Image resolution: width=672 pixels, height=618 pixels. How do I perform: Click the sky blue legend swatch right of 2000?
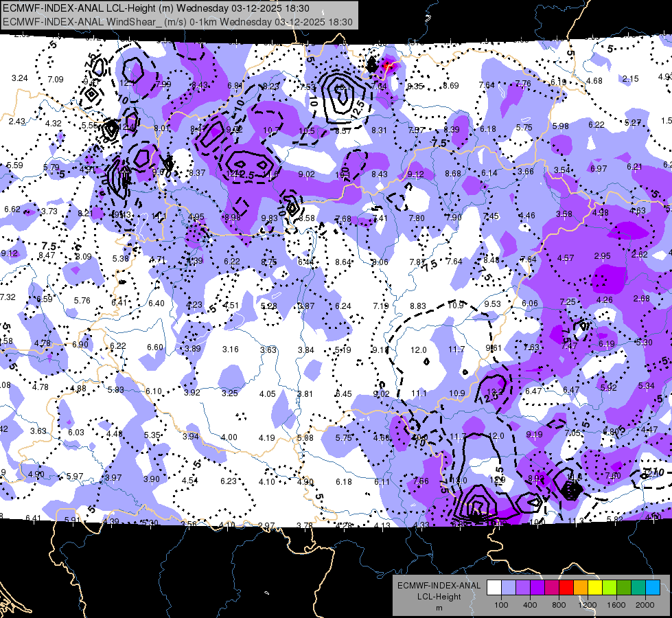click(652, 587)
